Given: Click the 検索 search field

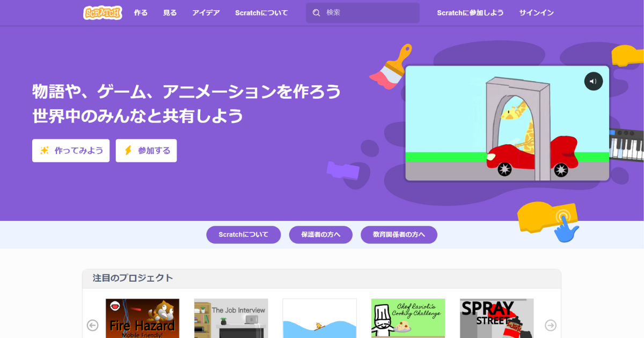Looking at the screenshot, I should point(363,13).
